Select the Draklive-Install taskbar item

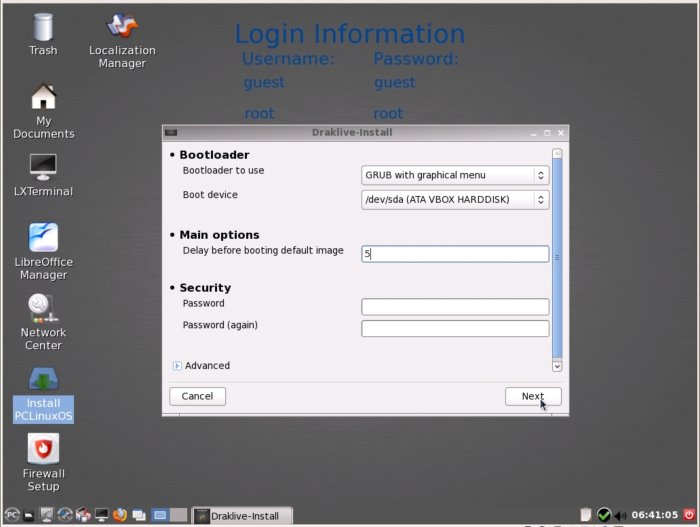(x=243, y=516)
